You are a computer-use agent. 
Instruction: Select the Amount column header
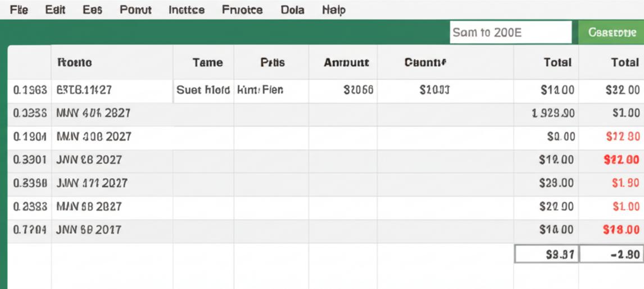(x=346, y=62)
